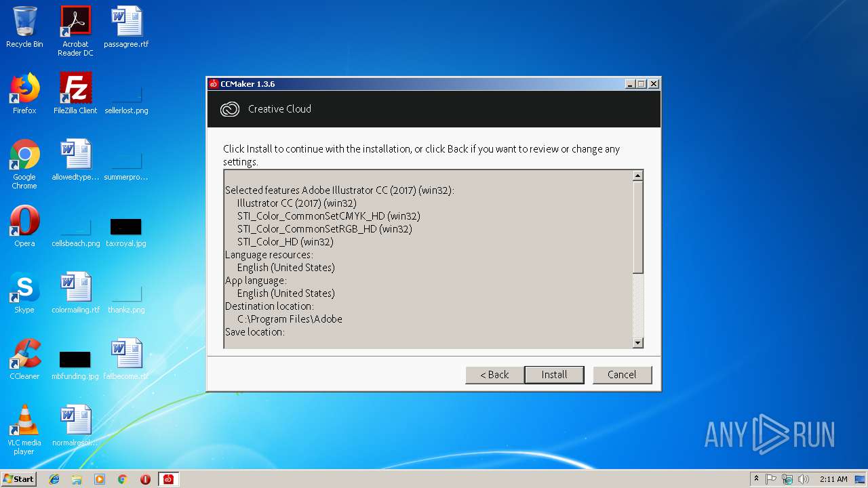Launch CCleaner desktop shortcut
868x488 pixels.
24,359
